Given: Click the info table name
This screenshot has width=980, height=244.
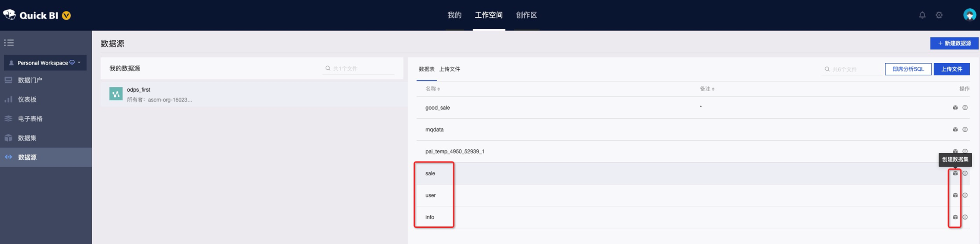Looking at the screenshot, I should pyautogui.click(x=429, y=217).
